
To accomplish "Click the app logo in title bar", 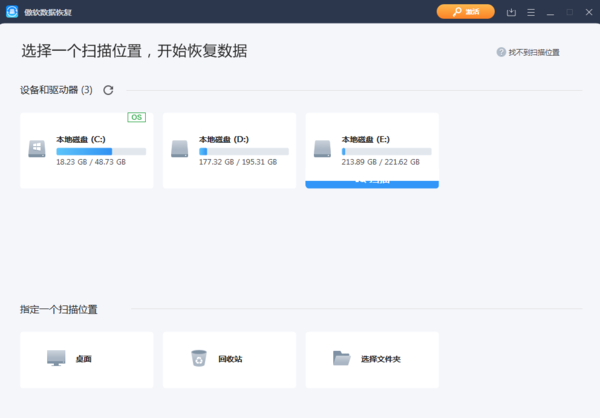I will click(x=12, y=12).
